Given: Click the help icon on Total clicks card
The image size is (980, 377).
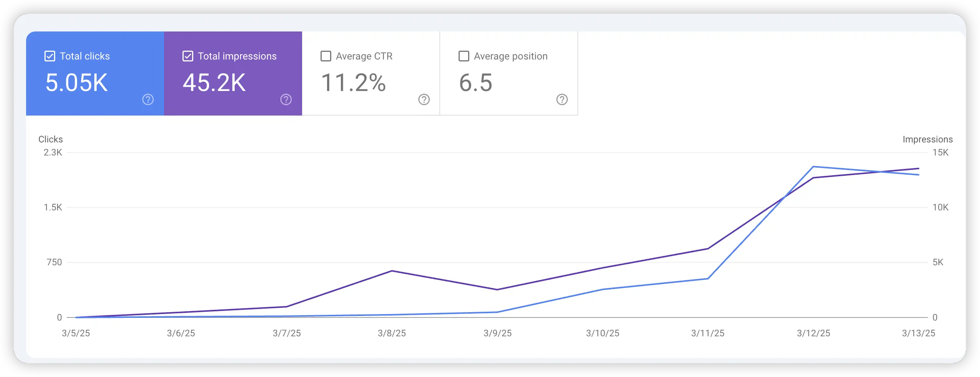Looking at the screenshot, I should coord(147,99).
